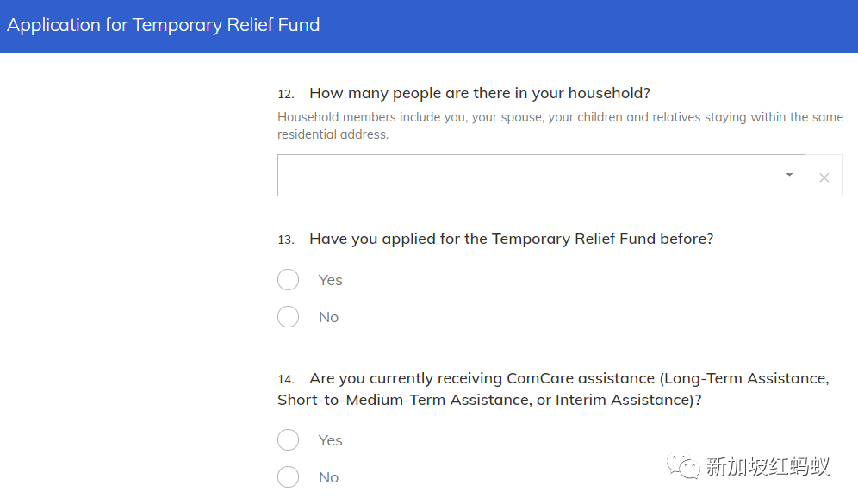
Task: Click the 'How many people are there' question text
Action: click(479, 93)
